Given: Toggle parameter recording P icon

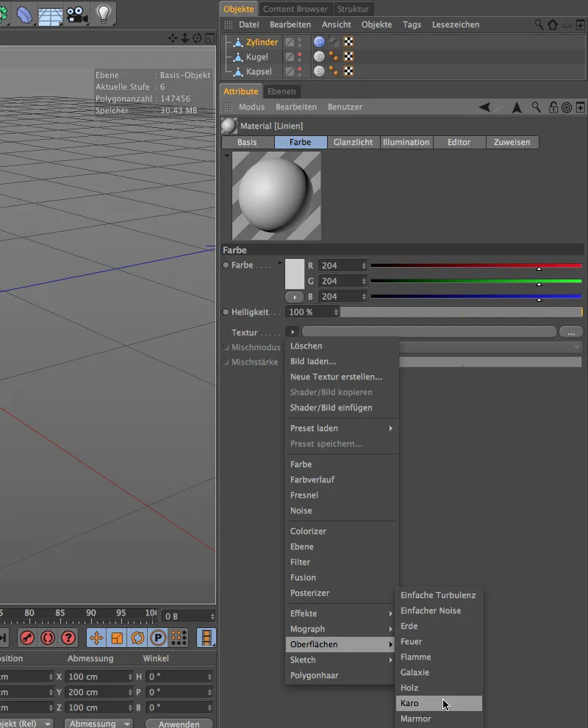Looking at the screenshot, I should [158, 638].
